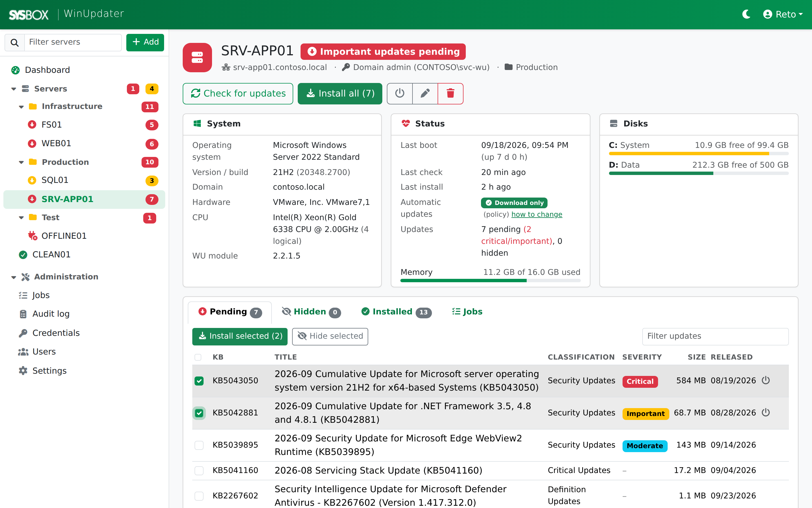Click the Memory usage bar
The width and height of the screenshot is (812, 508).
click(490, 281)
